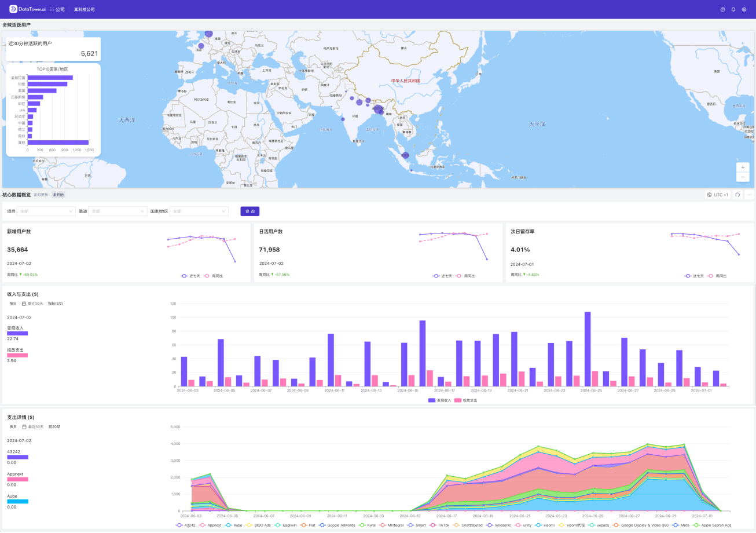Click the 查询 button
The image size is (756, 533).
(250, 211)
